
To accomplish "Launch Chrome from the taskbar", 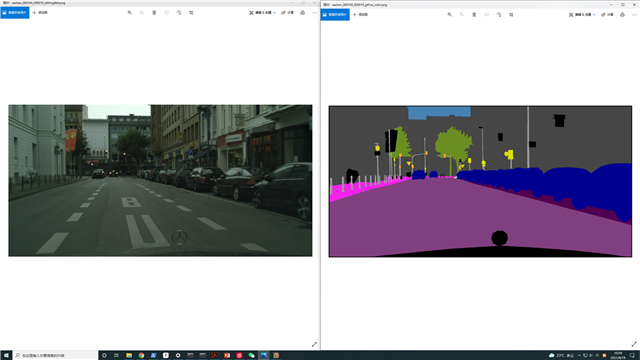I will tap(141, 356).
